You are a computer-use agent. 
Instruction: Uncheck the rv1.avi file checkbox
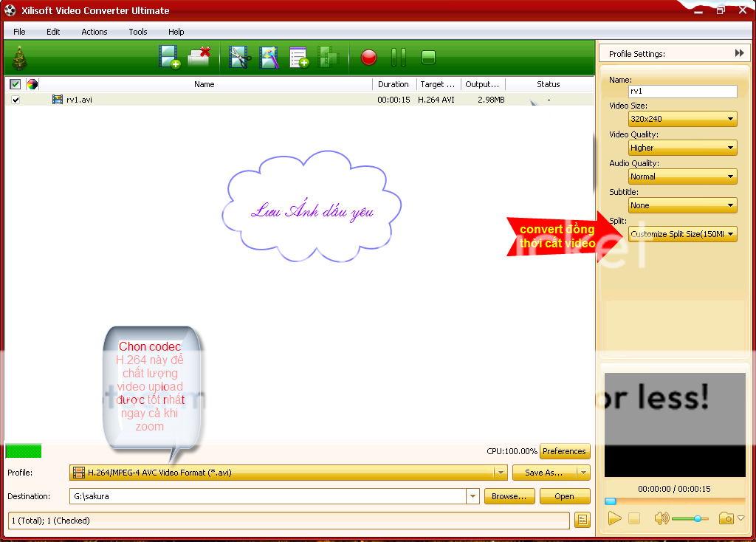click(16, 100)
